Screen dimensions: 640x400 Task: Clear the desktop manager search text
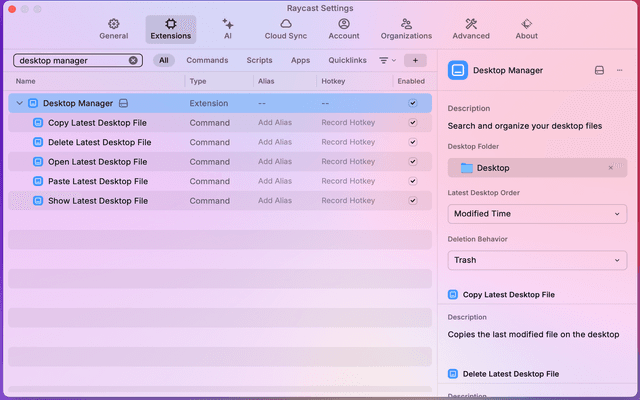click(x=134, y=60)
